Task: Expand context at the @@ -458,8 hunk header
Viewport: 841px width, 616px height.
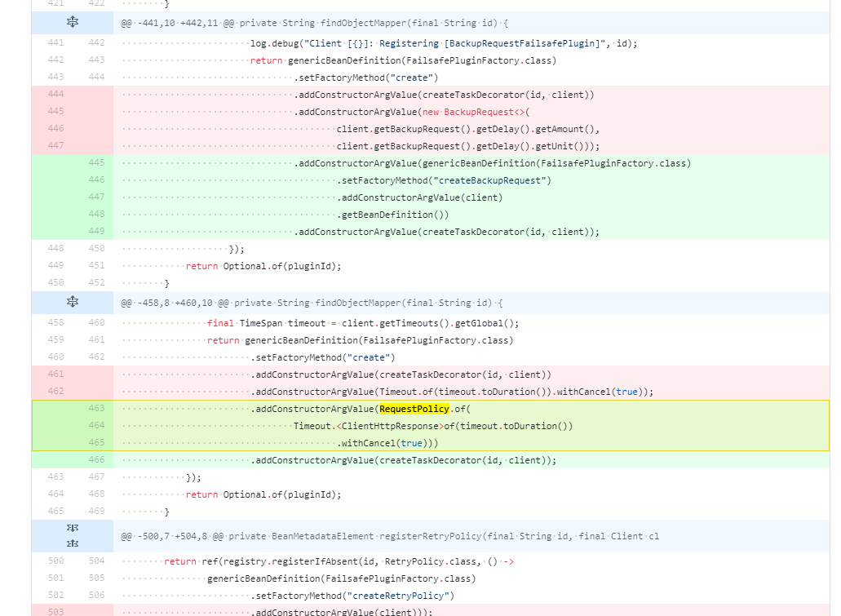Action: [x=72, y=302]
